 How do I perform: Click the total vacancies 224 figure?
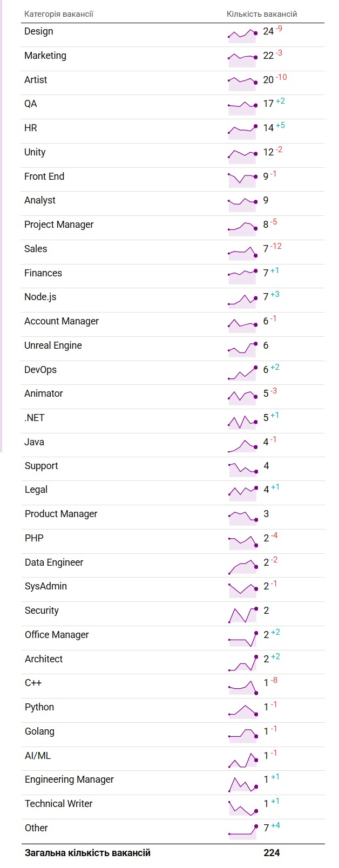click(272, 853)
